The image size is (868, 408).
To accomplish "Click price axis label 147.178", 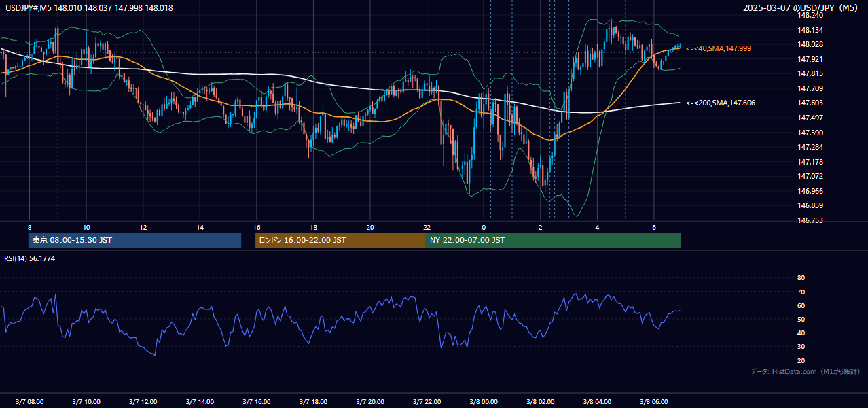I will click(811, 162).
